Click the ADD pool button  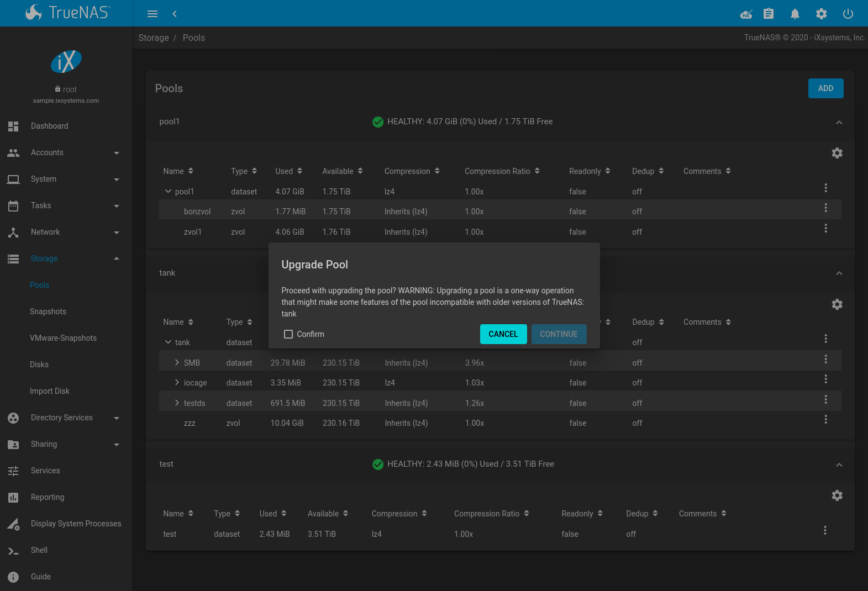[x=825, y=88]
